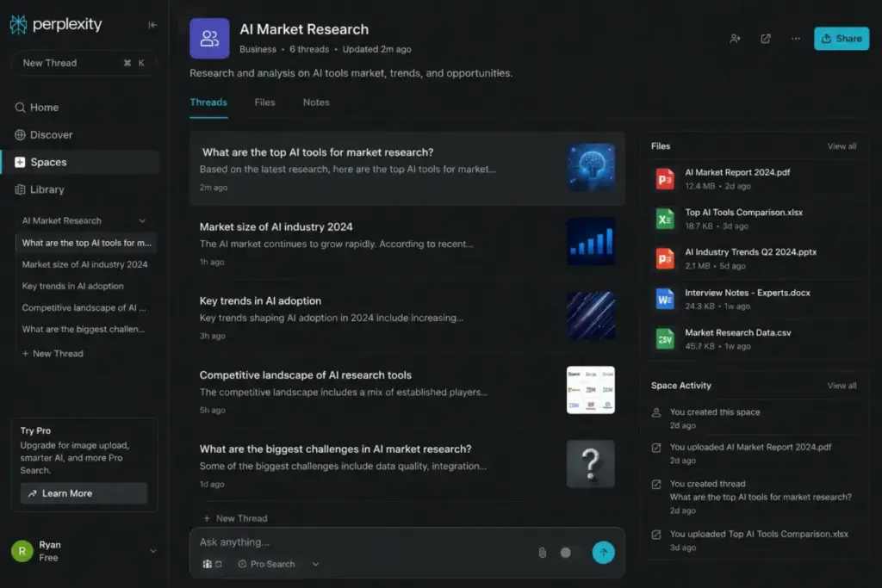
Task: Click the Learn More button
Action: click(84, 493)
